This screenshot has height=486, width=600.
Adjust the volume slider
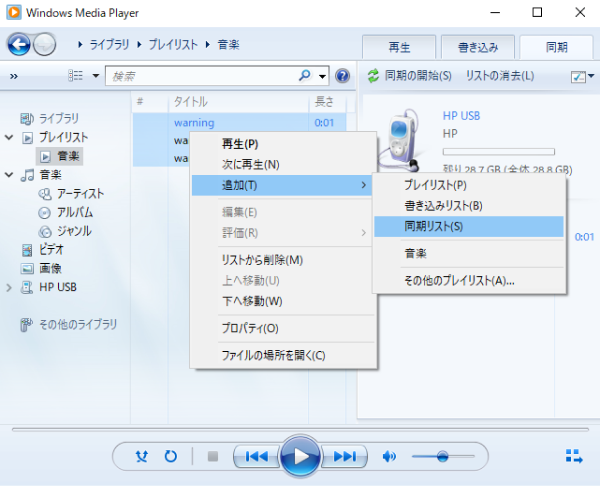coord(443,456)
